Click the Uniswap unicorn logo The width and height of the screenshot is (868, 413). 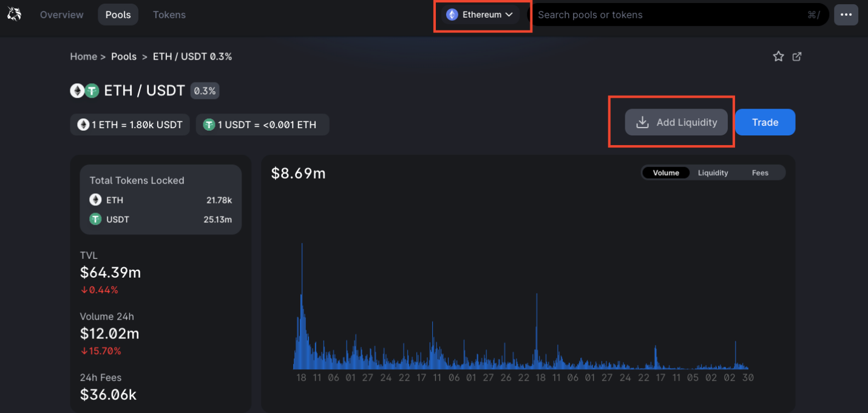pos(13,14)
